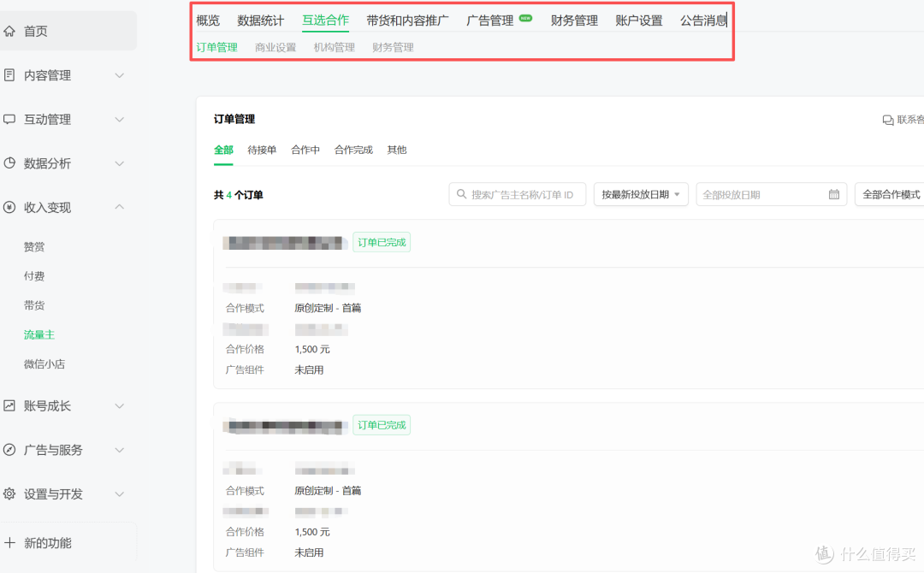Switch to the 数据统计 top tab
The width and height of the screenshot is (924, 573).
[260, 21]
